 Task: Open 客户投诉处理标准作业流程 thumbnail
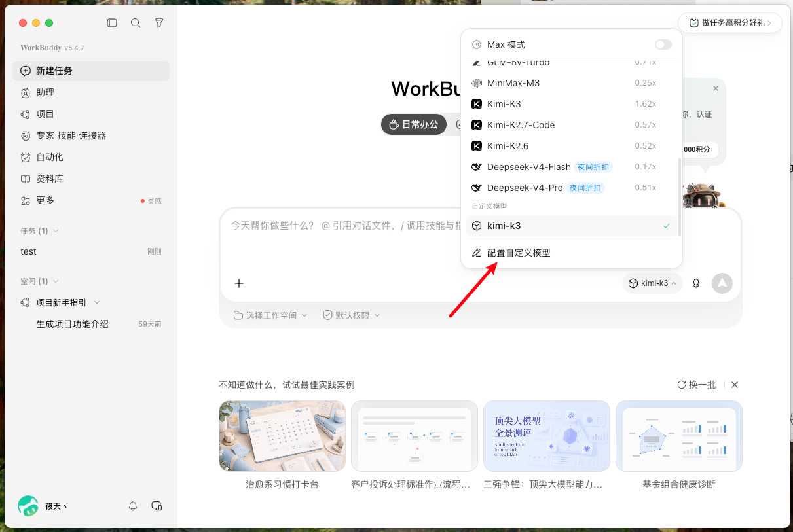pyautogui.click(x=415, y=436)
